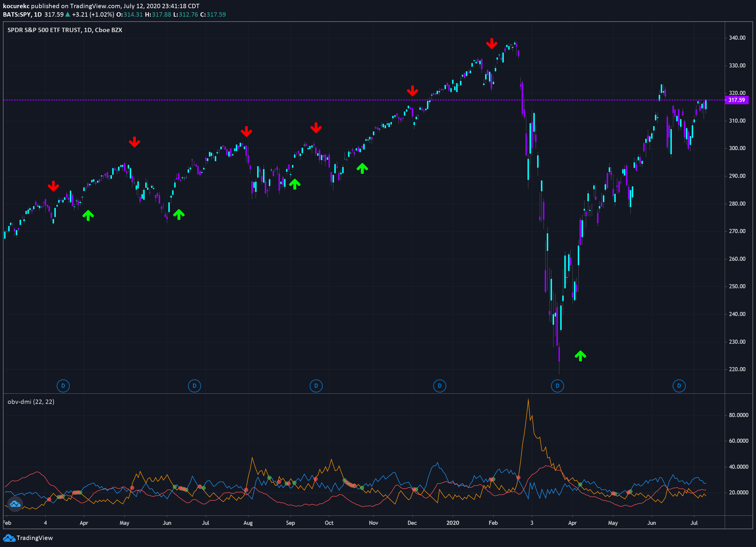Click the 'Nov' label on the time axis
Viewport: 756px width, 547px height.
[374, 523]
